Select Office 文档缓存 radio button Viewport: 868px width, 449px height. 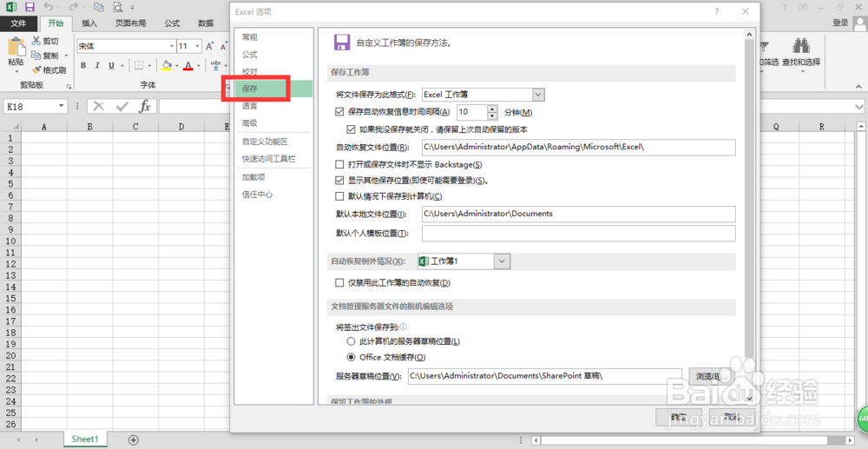click(351, 357)
